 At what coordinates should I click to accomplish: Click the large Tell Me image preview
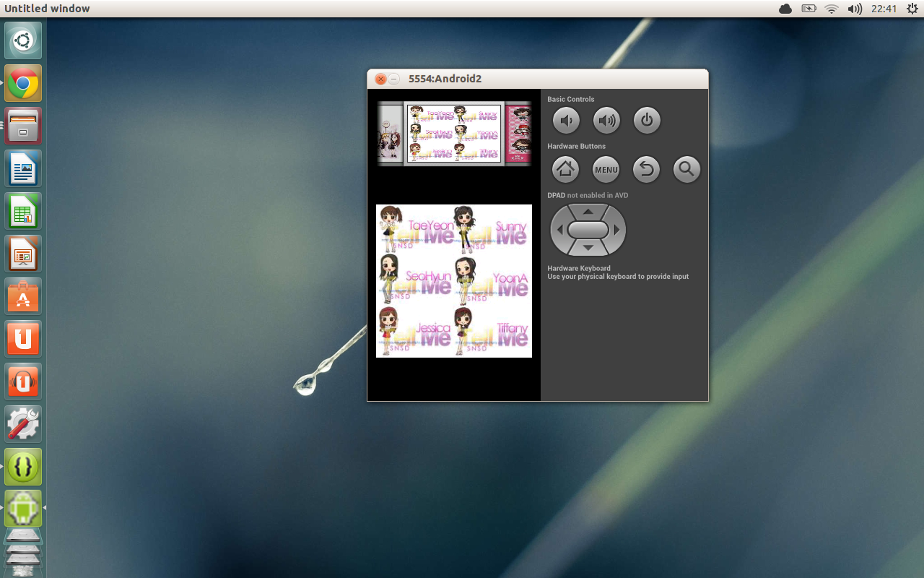tap(454, 281)
